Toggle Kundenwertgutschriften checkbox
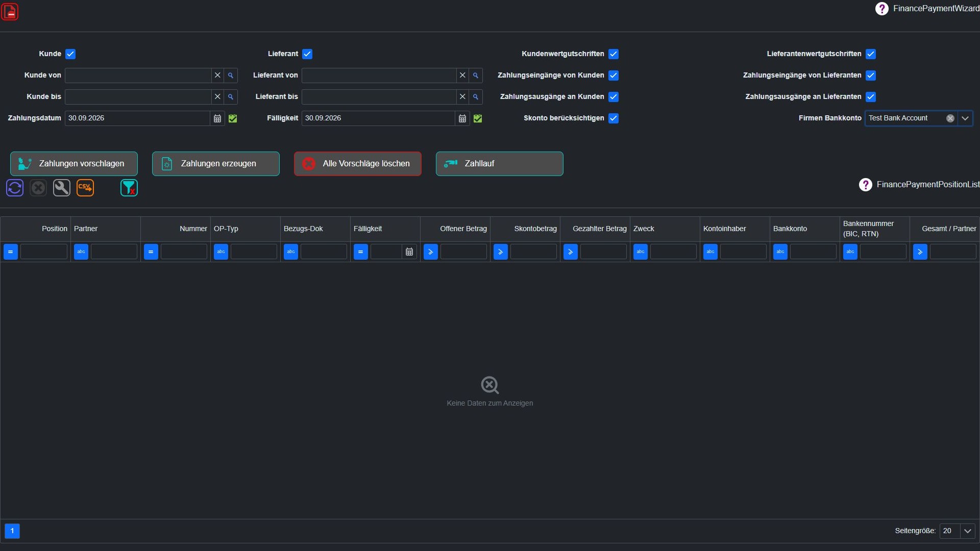 pyautogui.click(x=614, y=54)
